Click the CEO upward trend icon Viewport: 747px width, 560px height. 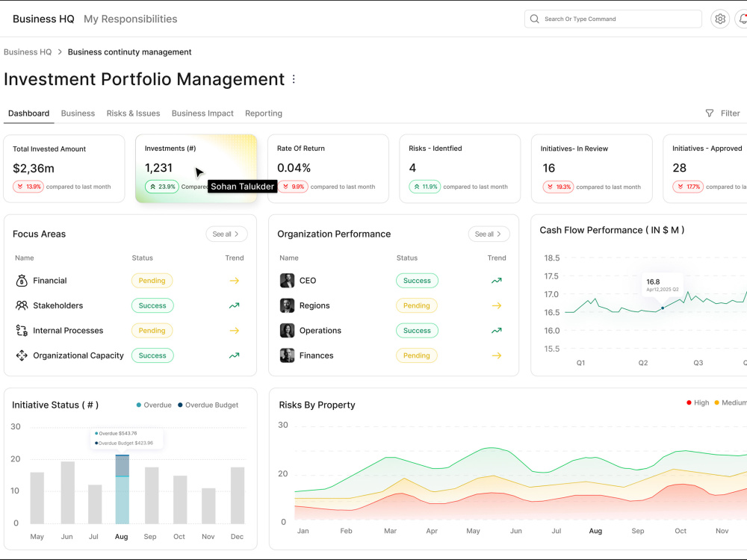497,281
